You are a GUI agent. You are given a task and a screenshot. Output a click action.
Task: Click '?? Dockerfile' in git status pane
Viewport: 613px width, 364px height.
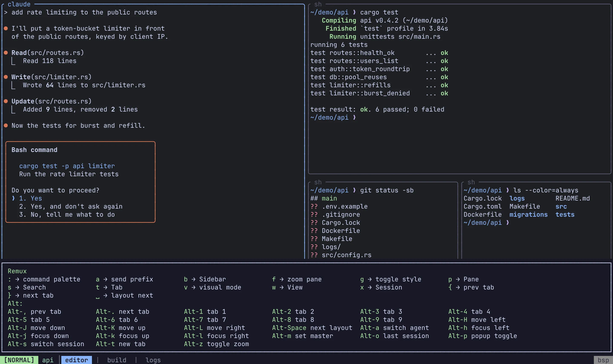(335, 231)
